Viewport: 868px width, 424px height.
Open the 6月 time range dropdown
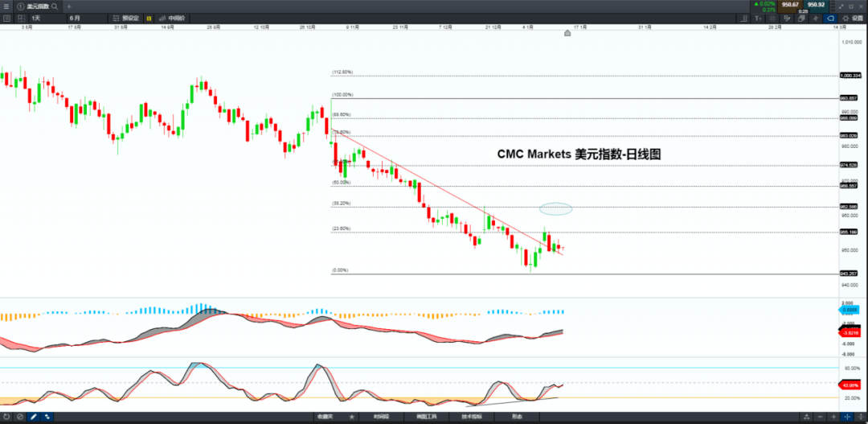[86, 19]
